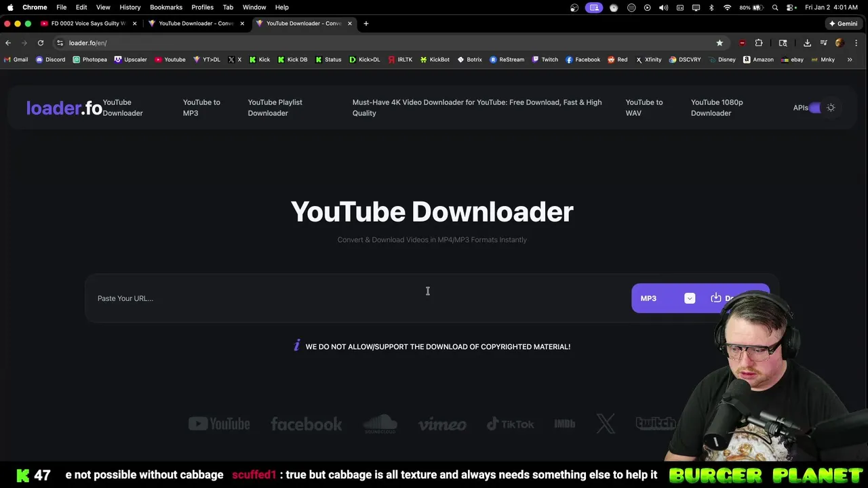Open the YouTube Playlist Downloader link
The width and height of the screenshot is (868, 488).
(x=275, y=108)
